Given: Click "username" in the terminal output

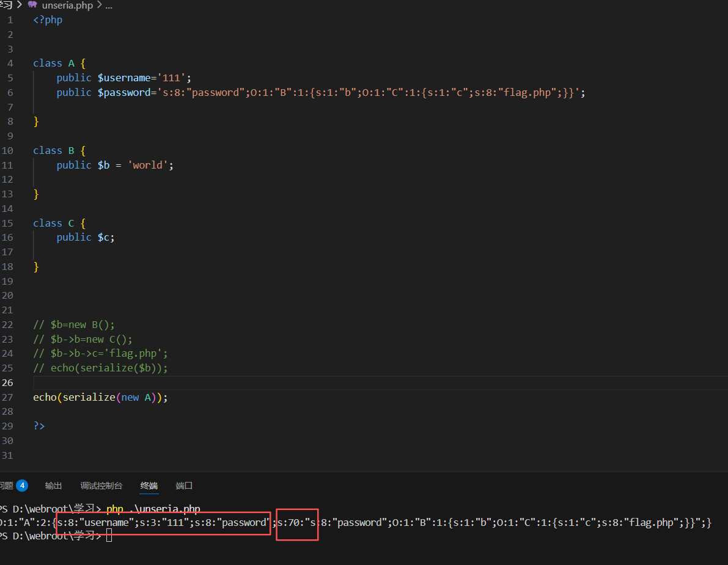Looking at the screenshot, I should pyautogui.click(x=106, y=523).
